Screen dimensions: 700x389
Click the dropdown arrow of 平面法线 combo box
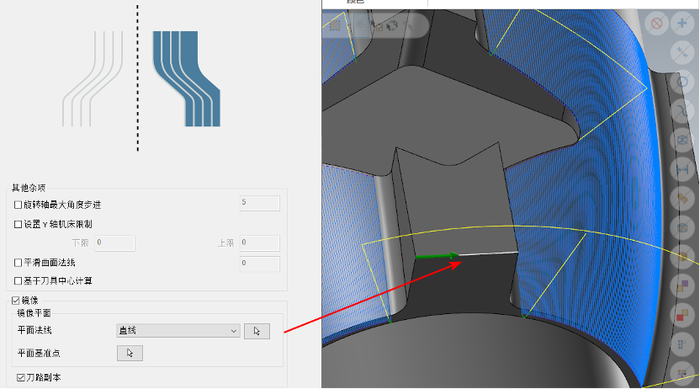click(233, 331)
